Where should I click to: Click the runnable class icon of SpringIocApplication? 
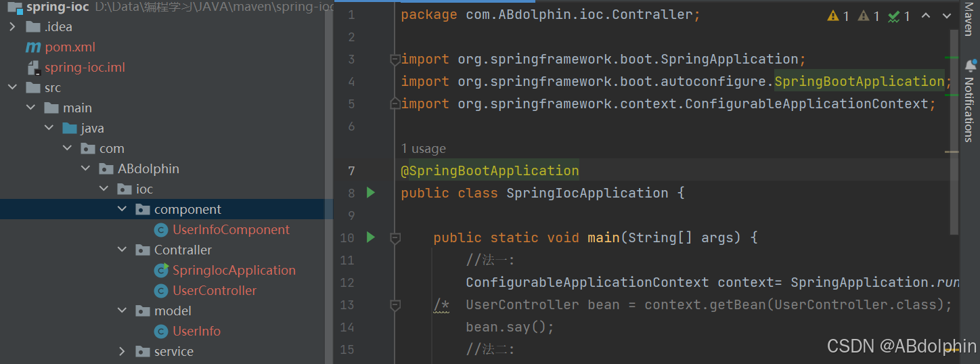pos(161,271)
